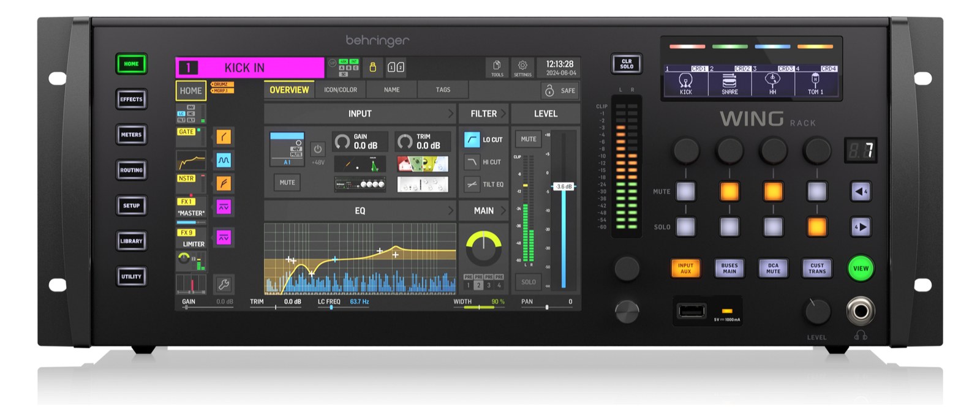
Task: Select the magenta FX 1 insert icon
Action: point(224,207)
